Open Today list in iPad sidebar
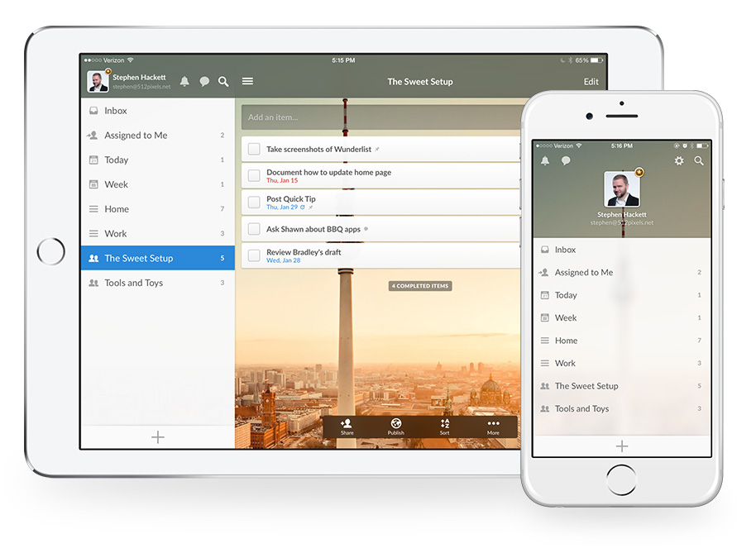 (158, 160)
